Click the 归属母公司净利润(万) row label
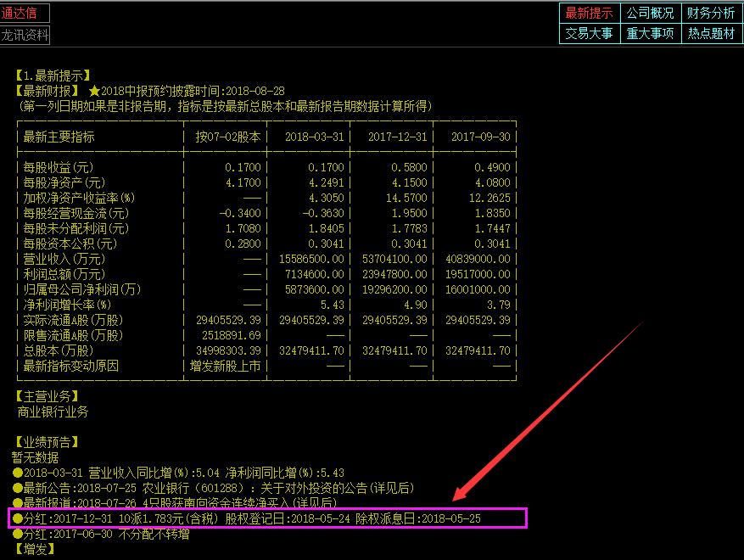This screenshot has height=560, width=744. tap(81, 289)
